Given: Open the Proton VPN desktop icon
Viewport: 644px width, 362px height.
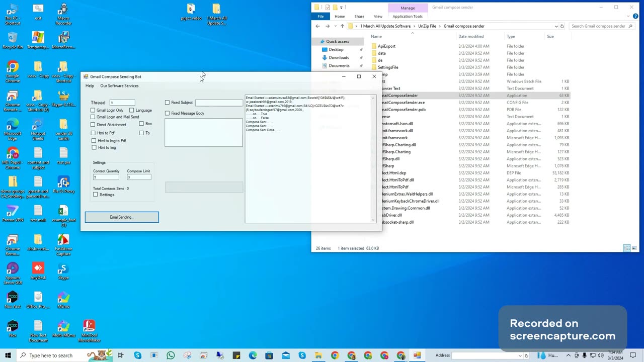Looking at the screenshot, I should tap(13, 213).
